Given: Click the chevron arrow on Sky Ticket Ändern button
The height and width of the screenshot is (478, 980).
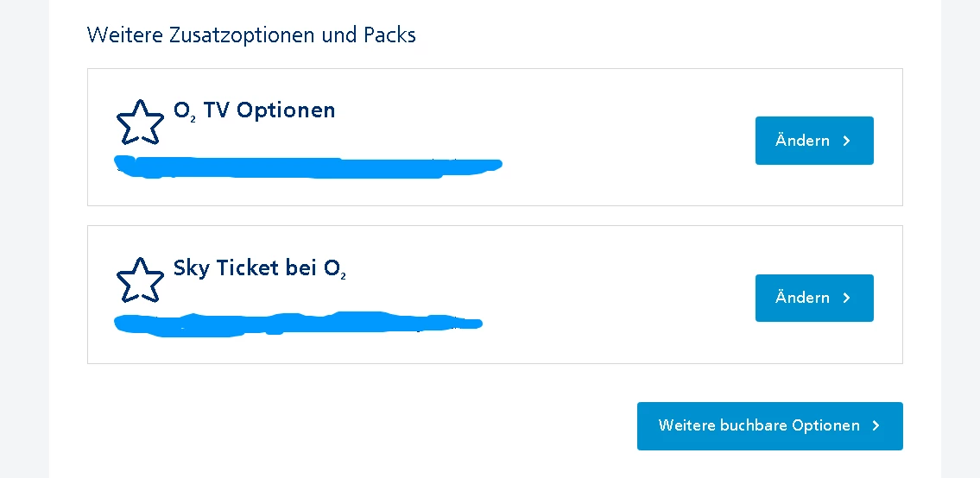Looking at the screenshot, I should (847, 298).
